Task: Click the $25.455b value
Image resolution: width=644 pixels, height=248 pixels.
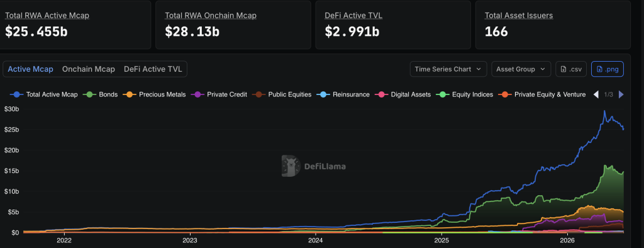Action: point(36,31)
